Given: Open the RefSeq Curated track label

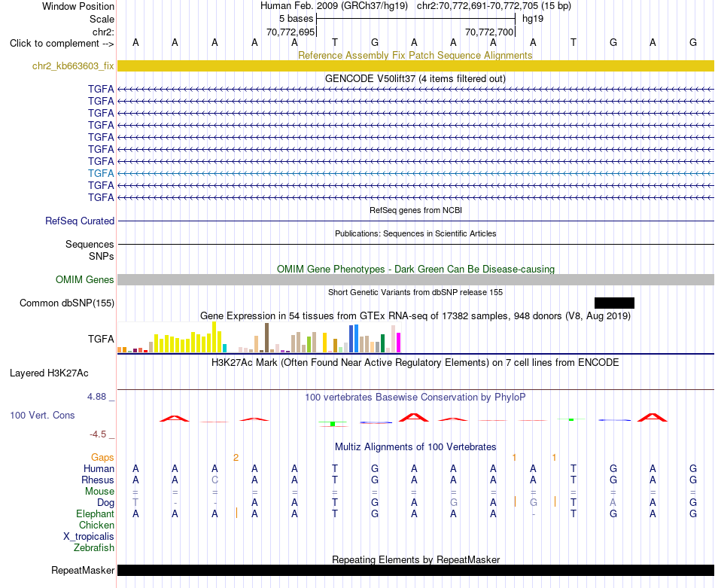Looking at the screenshot, I should [x=80, y=221].
